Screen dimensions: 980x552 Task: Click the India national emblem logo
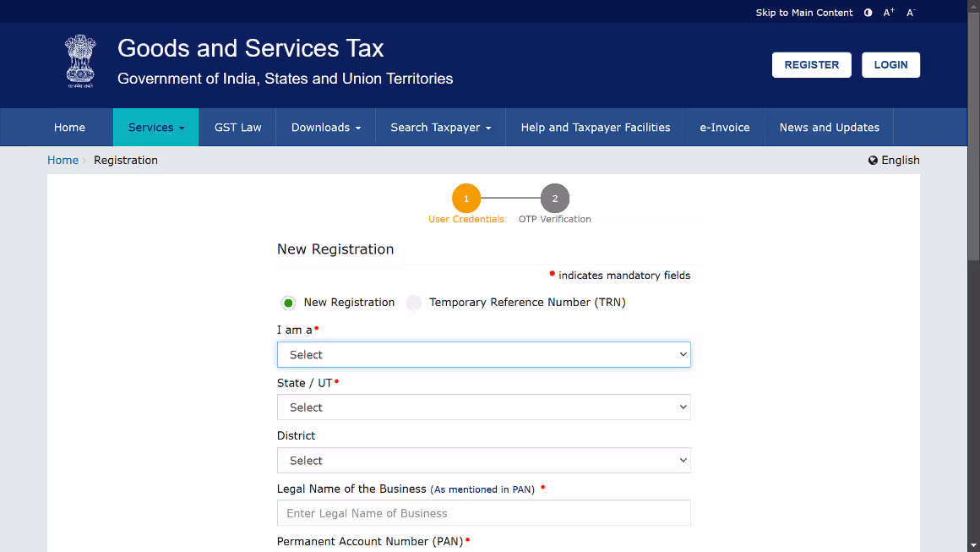click(80, 61)
